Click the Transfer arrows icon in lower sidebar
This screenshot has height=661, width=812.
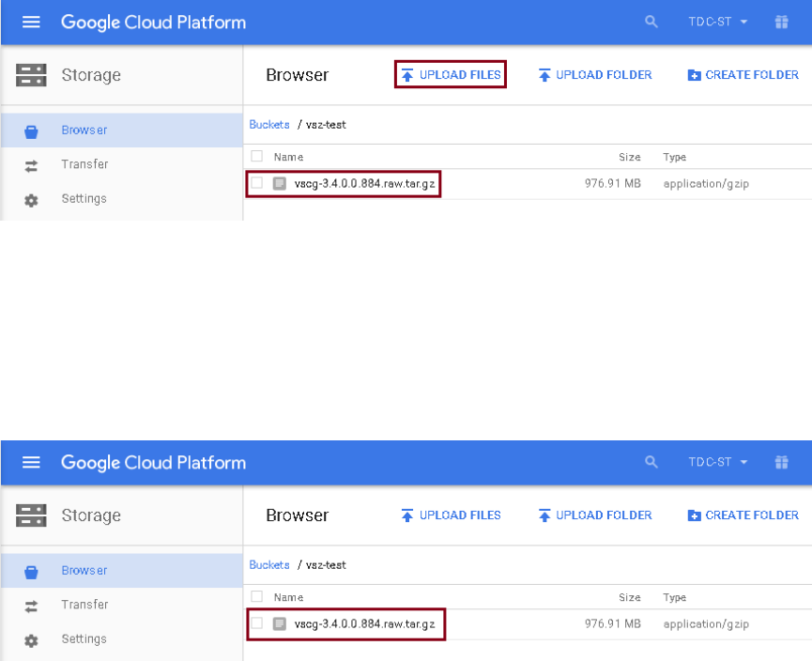tap(31, 606)
